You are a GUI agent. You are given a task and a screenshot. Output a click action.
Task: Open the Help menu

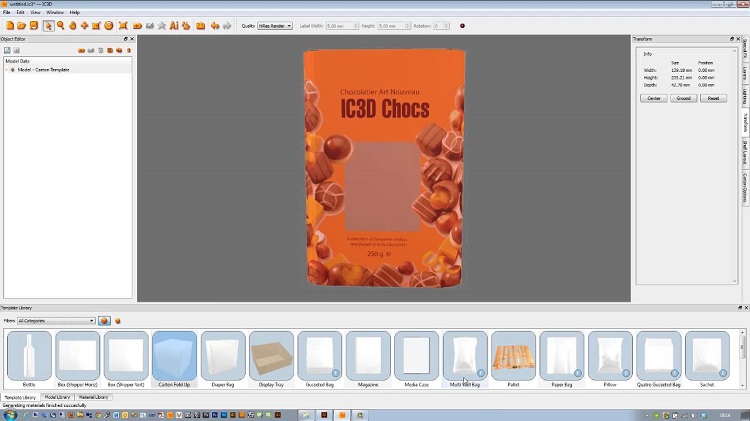click(75, 12)
